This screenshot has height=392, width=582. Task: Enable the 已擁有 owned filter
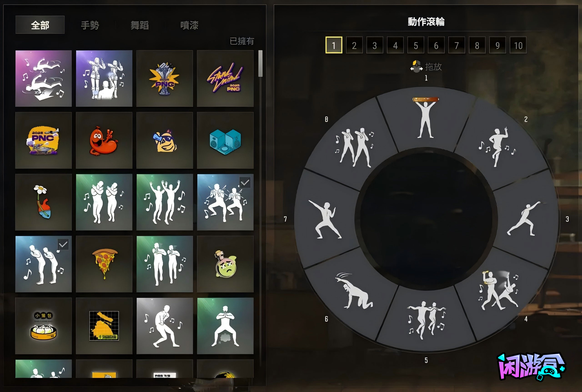point(242,41)
